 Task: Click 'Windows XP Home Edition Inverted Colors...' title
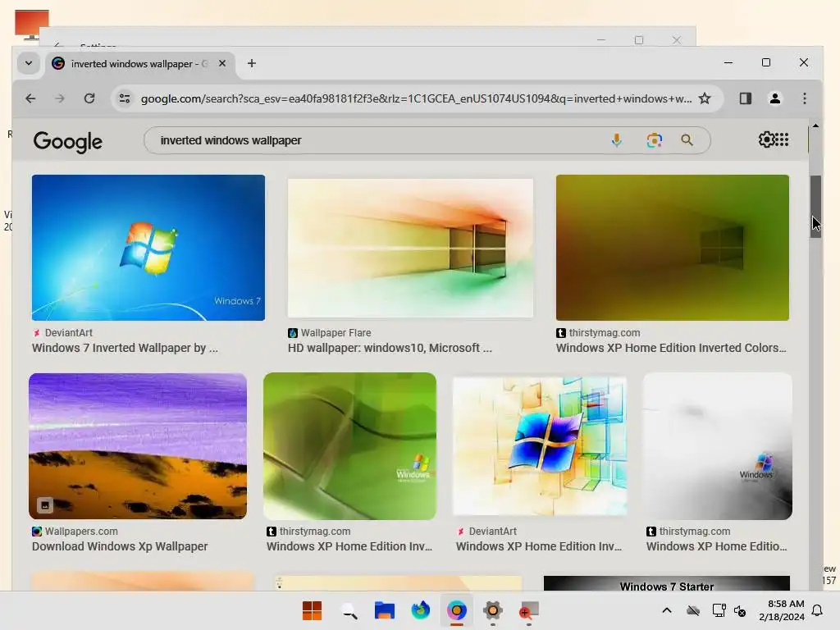671,348
